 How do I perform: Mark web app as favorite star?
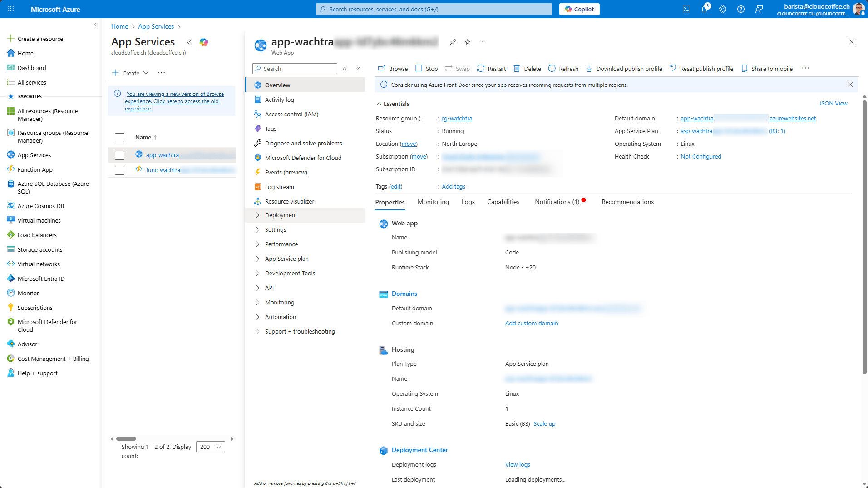pyautogui.click(x=467, y=42)
